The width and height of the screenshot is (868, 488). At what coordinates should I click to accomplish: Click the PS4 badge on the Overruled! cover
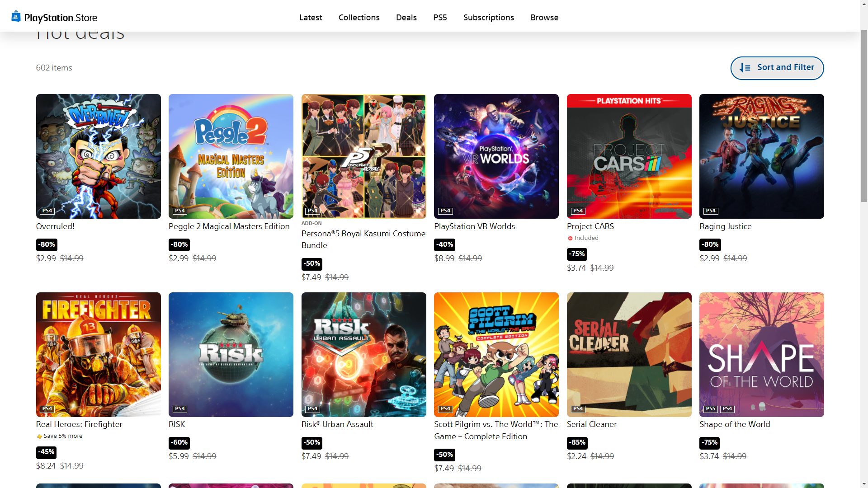click(47, 211)
